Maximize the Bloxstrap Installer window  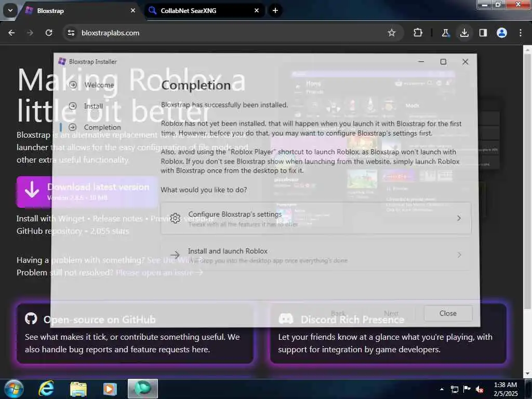(x=443, y=61)
